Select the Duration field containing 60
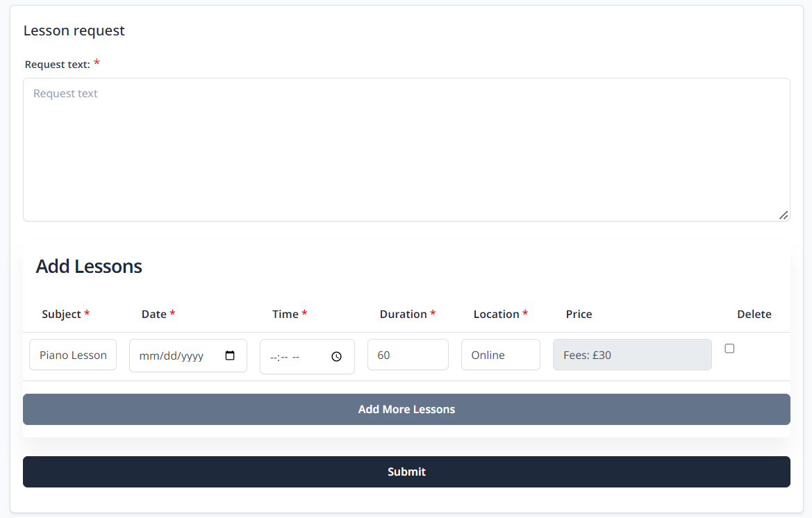Screen dimensions: 812x518 [x=408, y=354]
